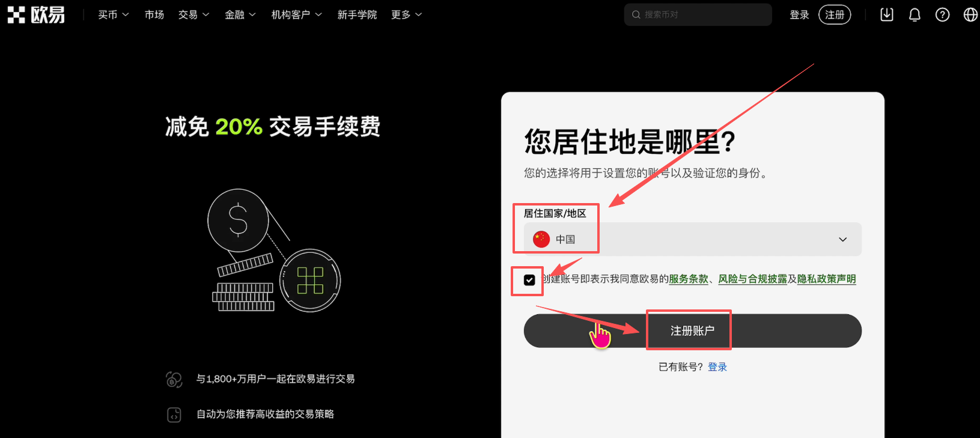Click the 注册账户 button
This screenshot has width=980, height=438.
(693, 330)
